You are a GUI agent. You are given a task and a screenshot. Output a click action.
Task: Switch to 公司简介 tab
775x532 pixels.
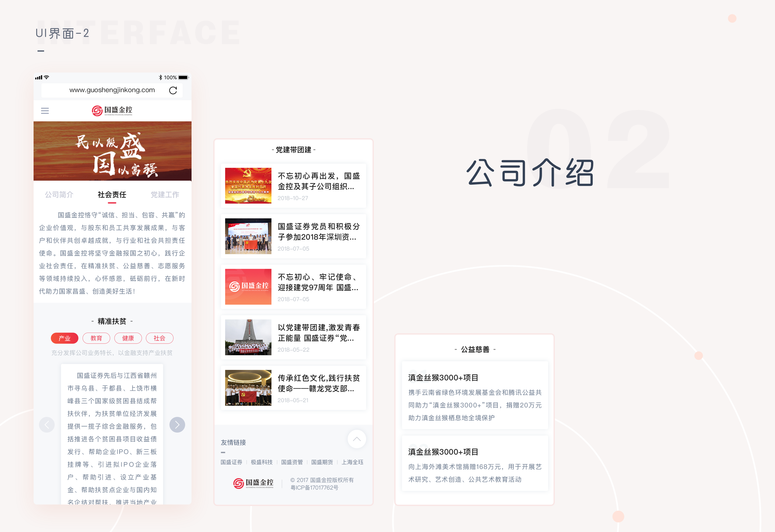59,195
